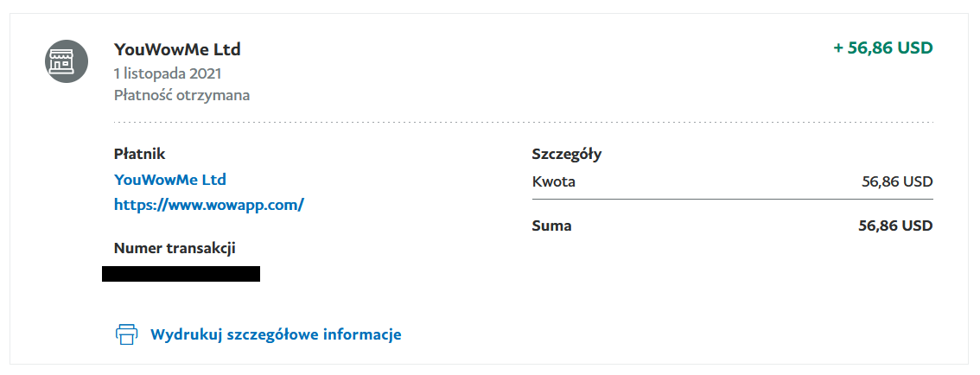This screenshot has height=375, width=980.
Task: Click the Płatnik heading
Action: [x=139, y=154]
